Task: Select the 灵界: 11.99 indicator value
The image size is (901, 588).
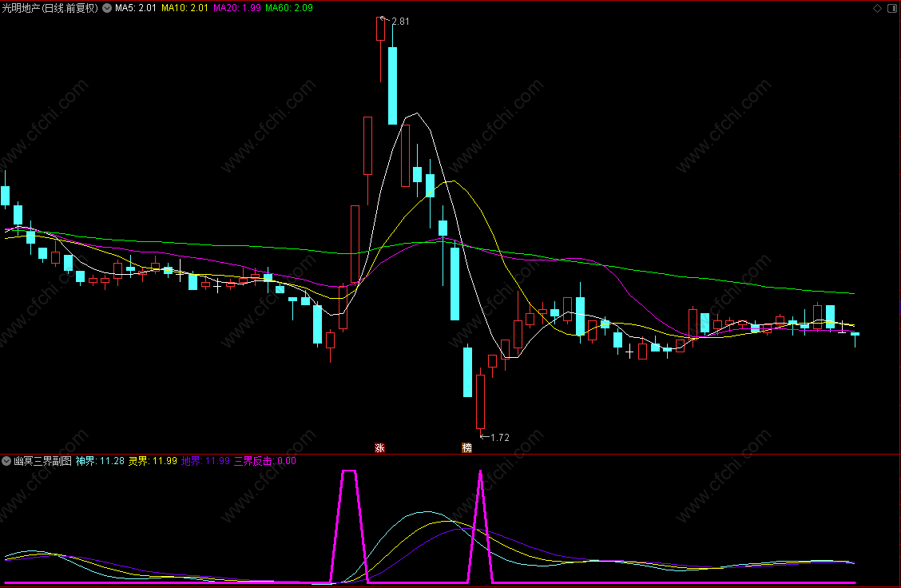Action: click(x=153, y=461)
